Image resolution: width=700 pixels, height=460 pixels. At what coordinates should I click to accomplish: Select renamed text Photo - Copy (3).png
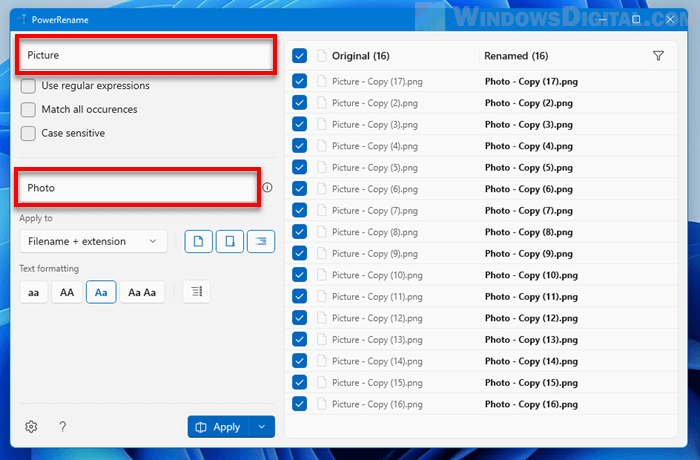coord(529,125)
